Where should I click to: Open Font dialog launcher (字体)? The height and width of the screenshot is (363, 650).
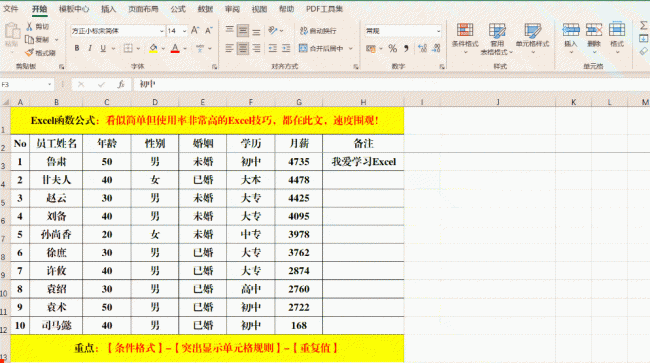(x=215, y=66)
